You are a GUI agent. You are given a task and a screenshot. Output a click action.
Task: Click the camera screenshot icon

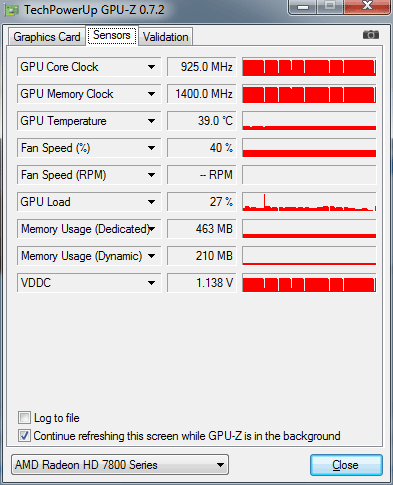click(x=371, y=35)
